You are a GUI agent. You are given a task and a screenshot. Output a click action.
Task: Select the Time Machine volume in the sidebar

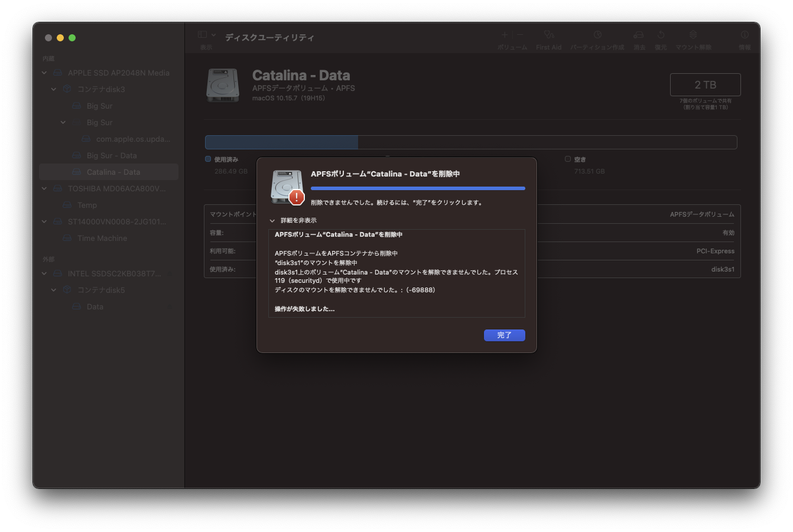(102, 239)
